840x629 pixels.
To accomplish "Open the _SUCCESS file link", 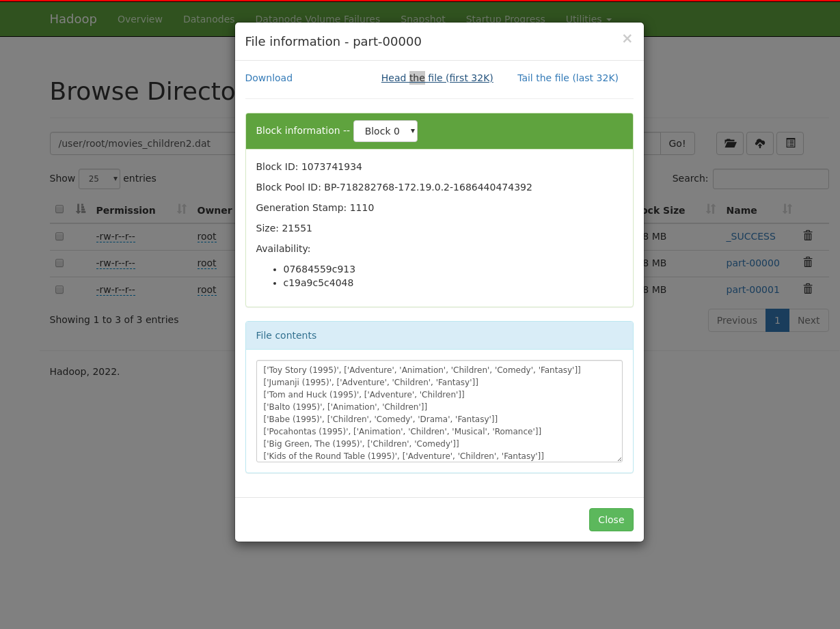I will (x=750, y=236).
